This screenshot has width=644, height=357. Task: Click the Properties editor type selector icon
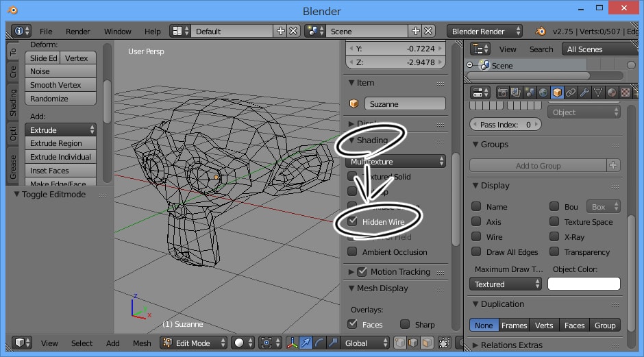coord(480,93)
